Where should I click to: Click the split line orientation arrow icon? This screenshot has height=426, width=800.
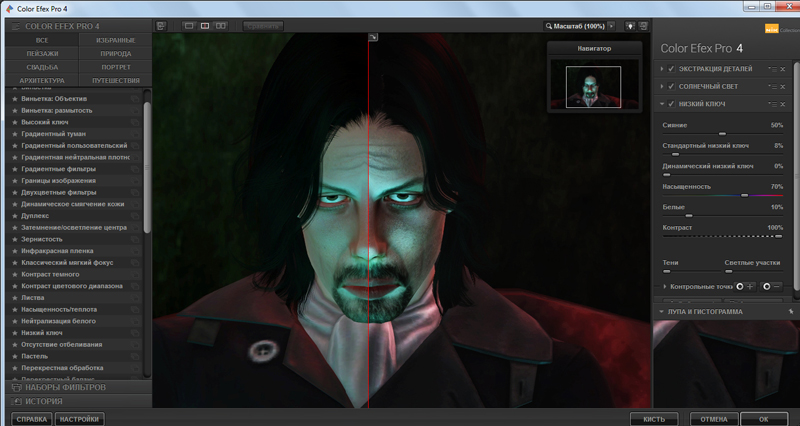[x=373, y=37]
